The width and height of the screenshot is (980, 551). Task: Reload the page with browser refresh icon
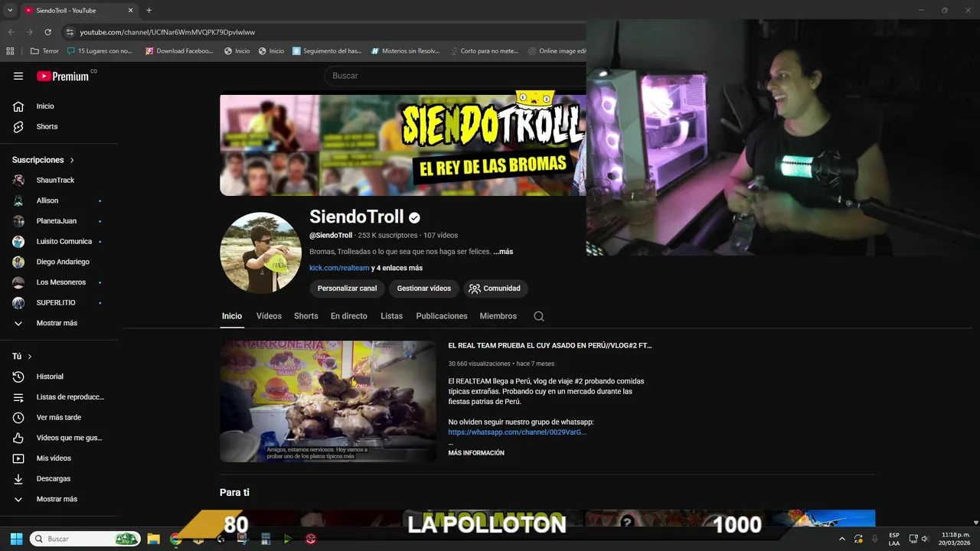point(47,32)
